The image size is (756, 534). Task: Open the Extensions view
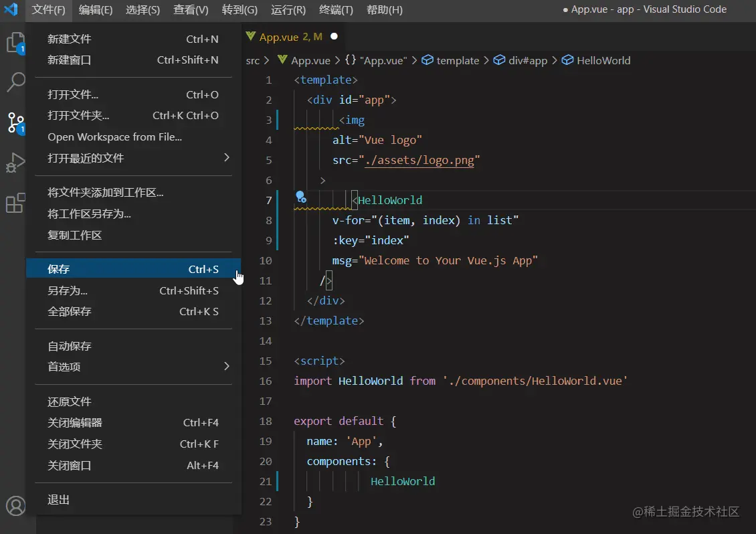[16, 203]
